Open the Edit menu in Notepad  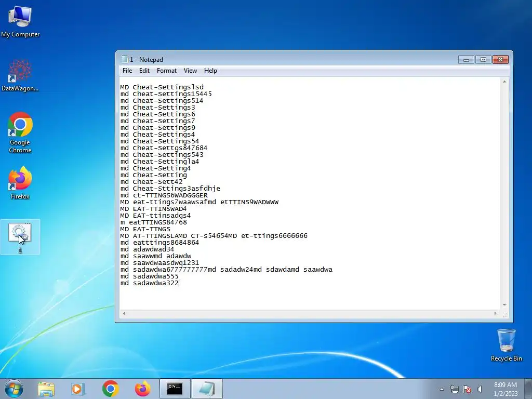144,71
